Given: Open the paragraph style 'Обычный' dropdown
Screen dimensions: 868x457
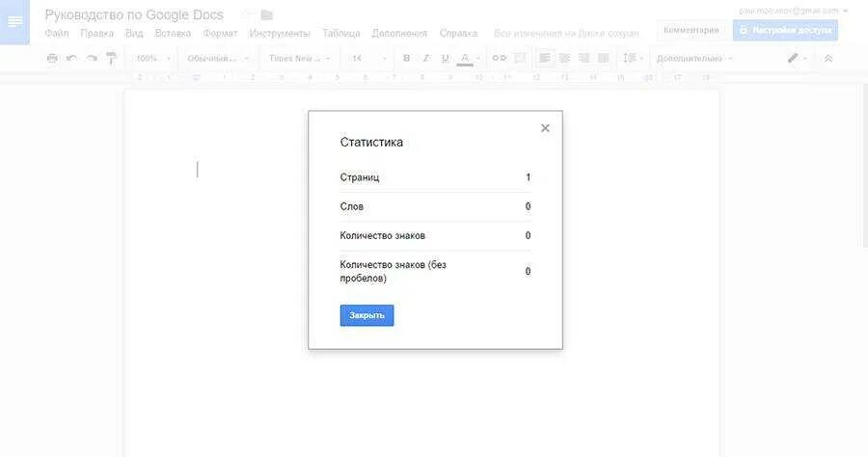Looking at the screenshot, I should pyautogui.click(x=218, y=58).
